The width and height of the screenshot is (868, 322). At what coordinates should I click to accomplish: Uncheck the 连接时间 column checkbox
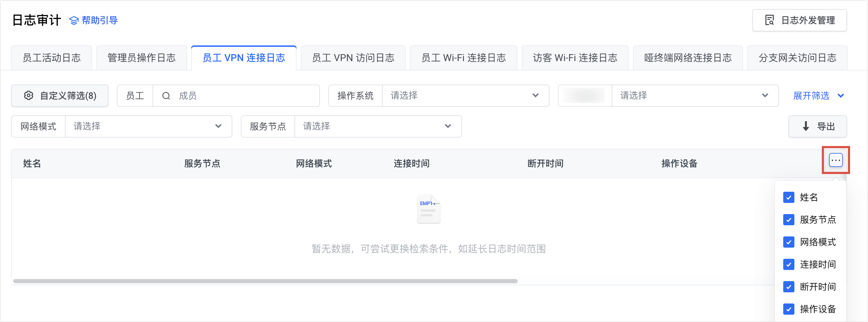point(789,264)
